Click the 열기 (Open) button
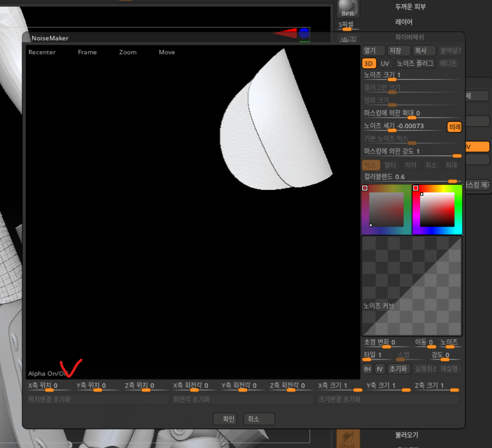The width and height of the screenshot is (492, 448). pyautogui.click(x=373, y=50)
